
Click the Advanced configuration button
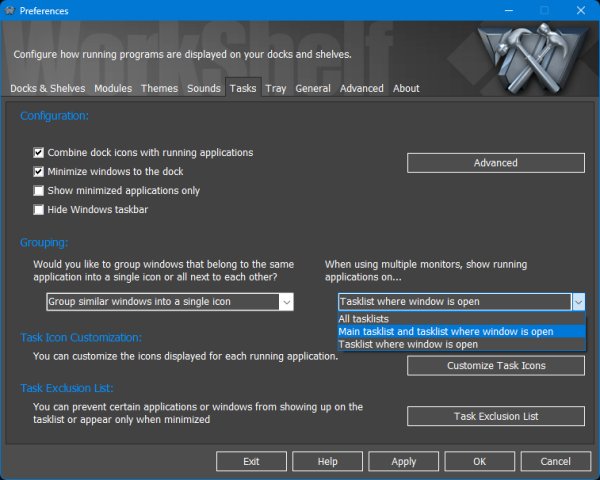[x=495, y=163]
